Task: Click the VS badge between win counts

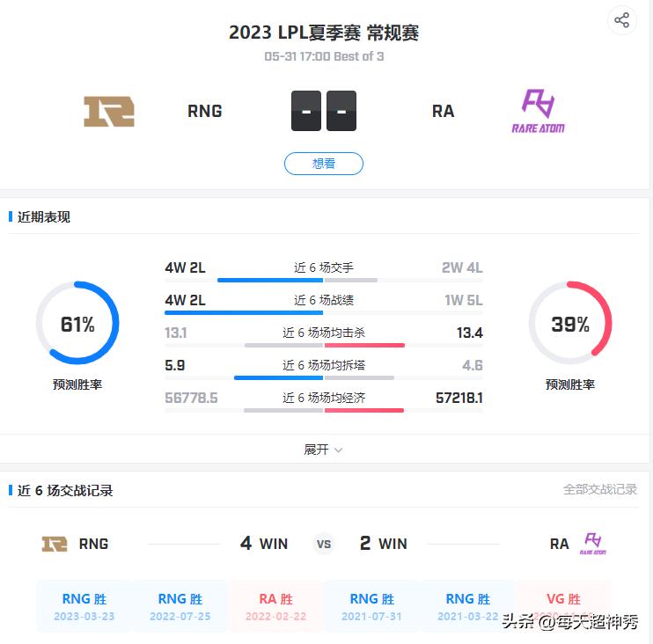Action: pyautogui.click(x=324, y=544)
